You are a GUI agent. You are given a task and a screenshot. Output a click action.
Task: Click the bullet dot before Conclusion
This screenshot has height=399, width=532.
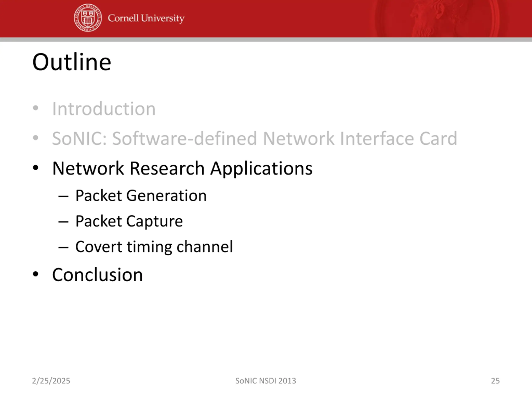(x=35, y=274)
